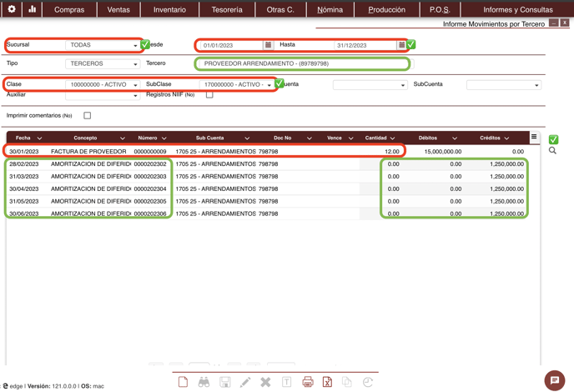Click the Desde date field 01/01/2023
Image resolution: width=574 pixels, height=392 pixels.
[232, 45]
